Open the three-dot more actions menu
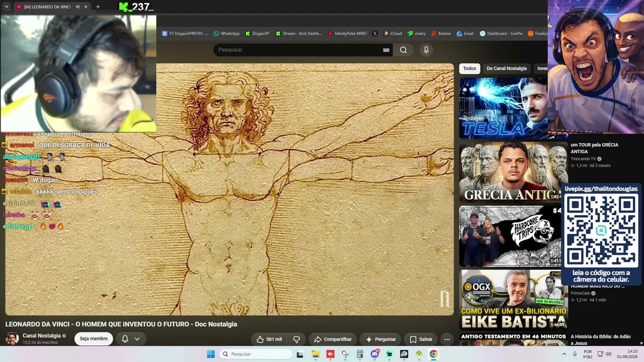This screenshot has height=362, width=644. 447,339
